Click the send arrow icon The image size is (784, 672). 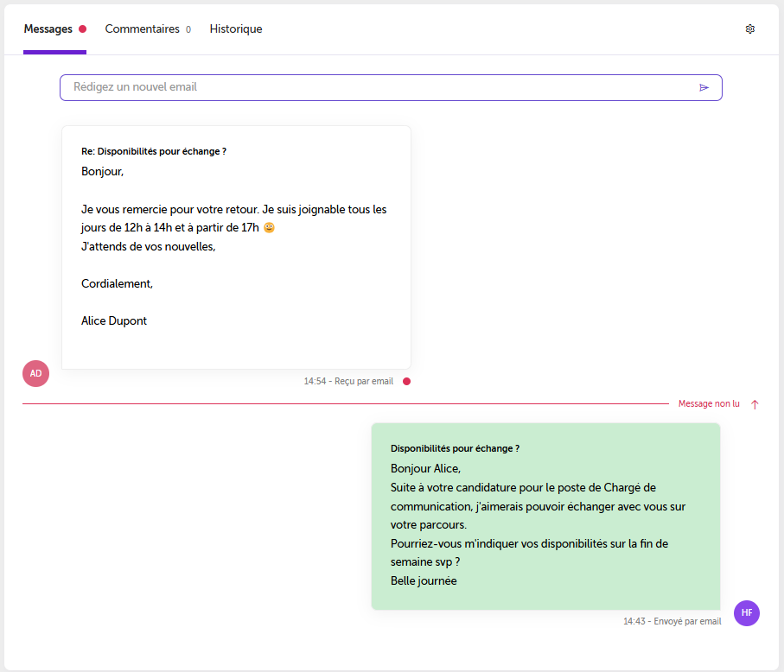pyautogui.click(x=704, y=88)
